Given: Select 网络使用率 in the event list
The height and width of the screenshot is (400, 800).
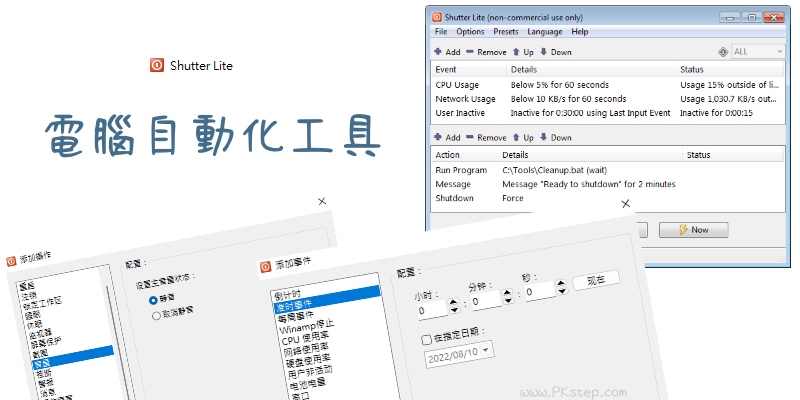Looking at the screenshot, I should coord(306,349).
